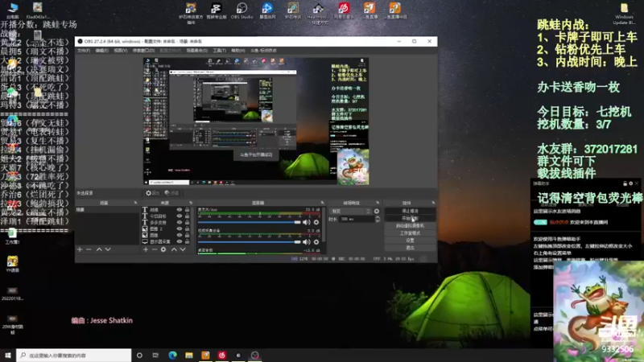Toggle visibility of 战绩 text source
644x362 pixels.
coord(179,210)
